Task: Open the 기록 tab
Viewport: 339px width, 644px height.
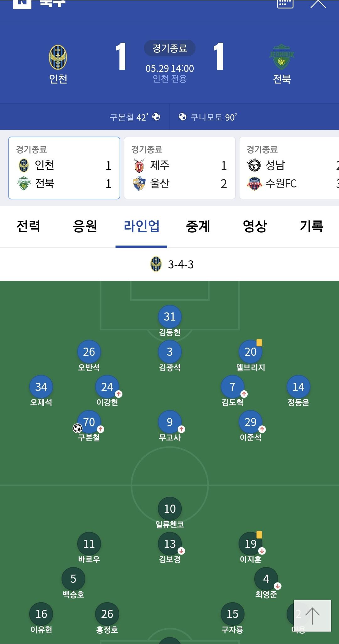Action: click(x=311, y=226)
